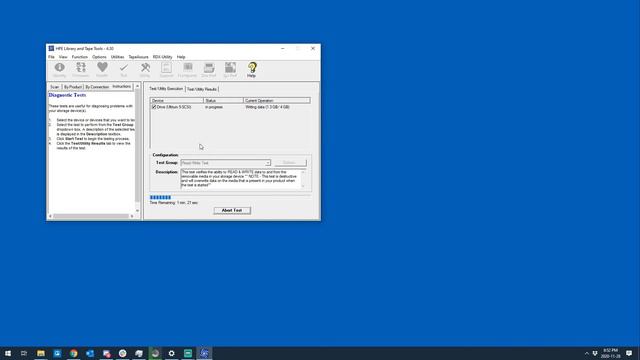The image size is (640, 360).
Task: Click the Instructions panel scroll left arrow
Action: [x=51, y=216]
